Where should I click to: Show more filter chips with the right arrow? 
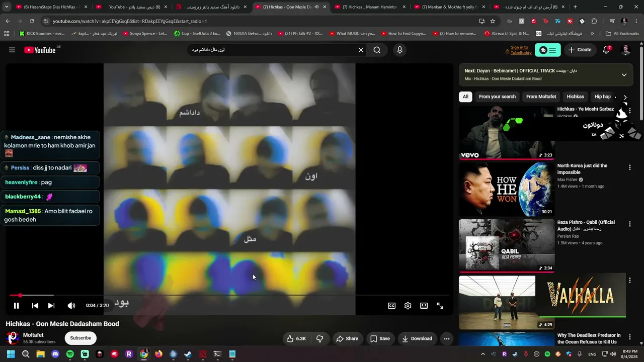[625, 97]
